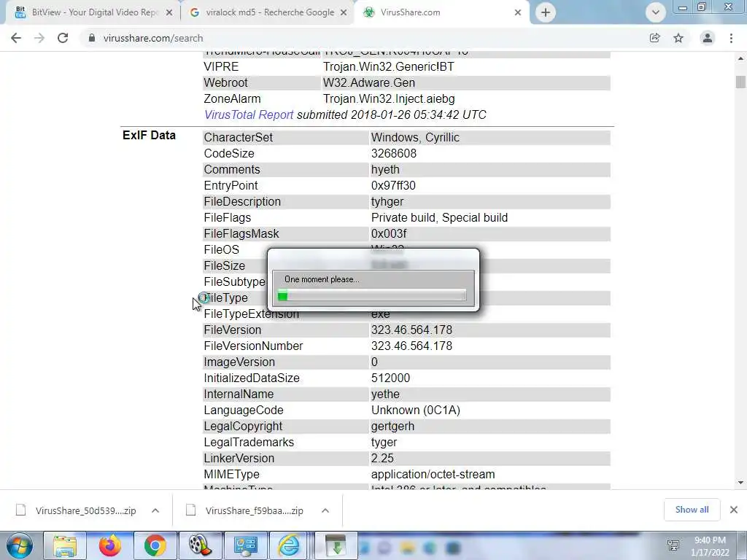Screen dimensions: 747x560
Task: Click the installer download taskbar icon
Action: pos(336,545)
